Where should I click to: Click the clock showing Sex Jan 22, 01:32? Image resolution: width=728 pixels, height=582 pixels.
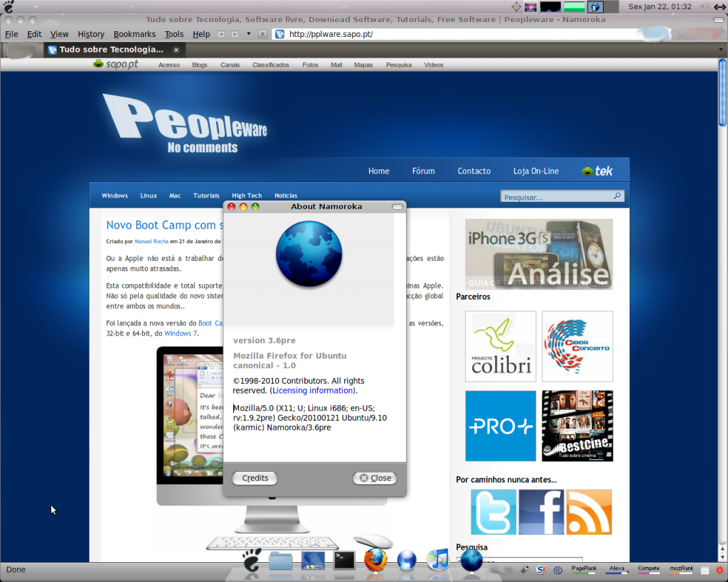click(660, 6)
